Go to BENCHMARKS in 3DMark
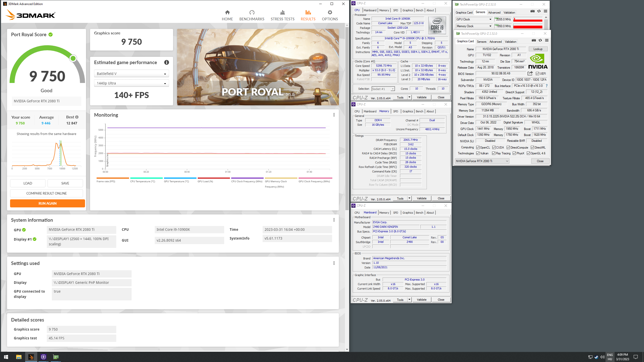This screenshot has width=644, height=362. 252,15
